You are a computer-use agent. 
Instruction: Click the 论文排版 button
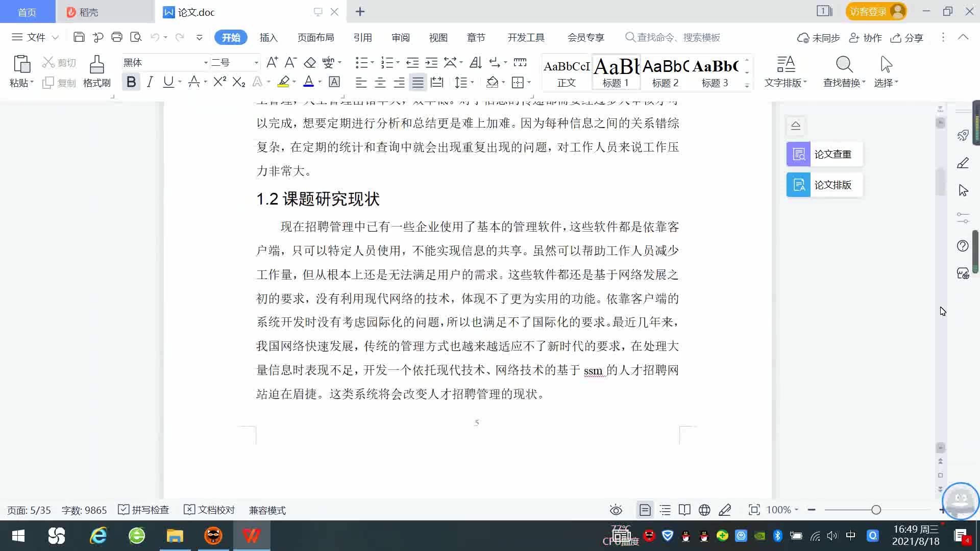[824, 185]
